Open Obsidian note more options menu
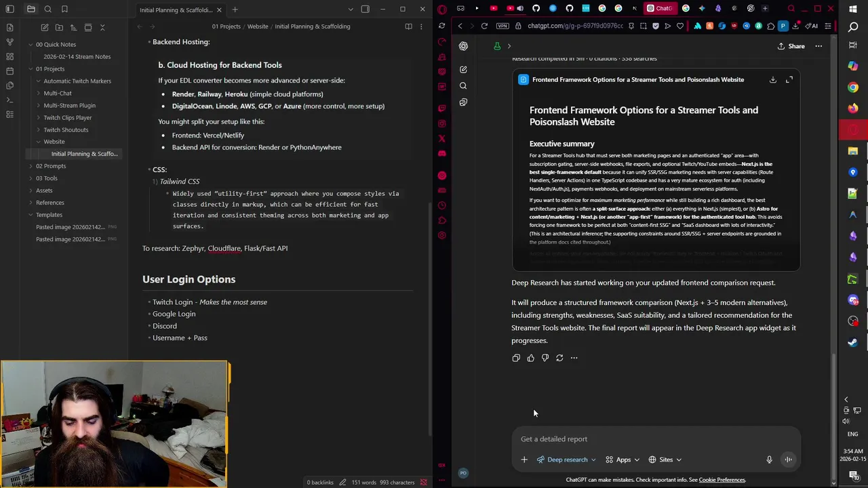 (x=422, y=26)
